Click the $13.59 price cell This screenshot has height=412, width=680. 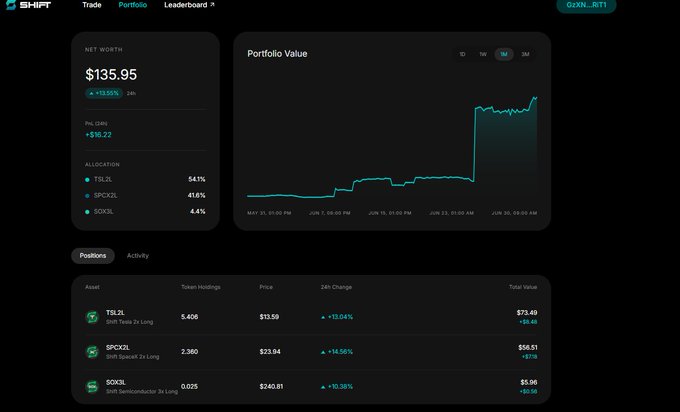[269, 317]
